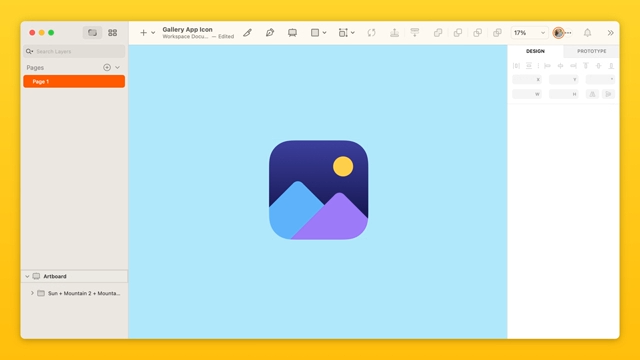Flip the layer horizontally
This screenshot has height=360, width=640.
coord(592,94)
